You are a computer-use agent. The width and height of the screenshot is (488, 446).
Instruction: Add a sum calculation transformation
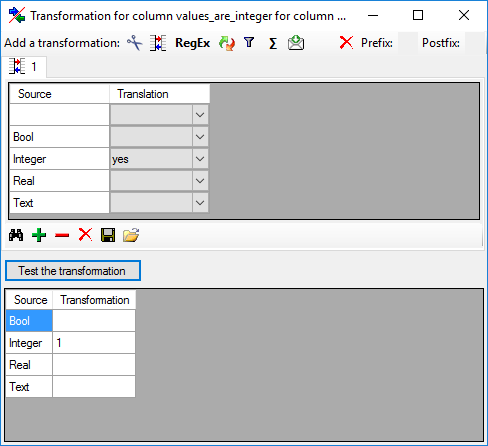coord(273,43)
